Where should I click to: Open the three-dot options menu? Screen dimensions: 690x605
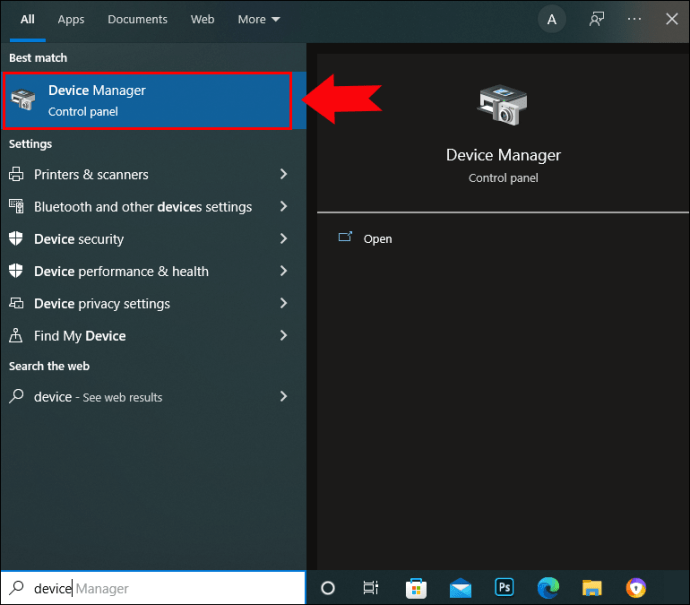[x=634, y=19]
